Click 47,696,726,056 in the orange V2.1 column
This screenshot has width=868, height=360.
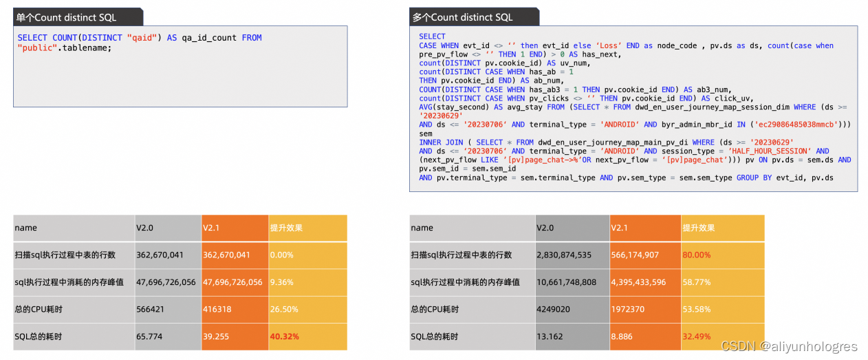pyautogui.click(x=235, y=282)
